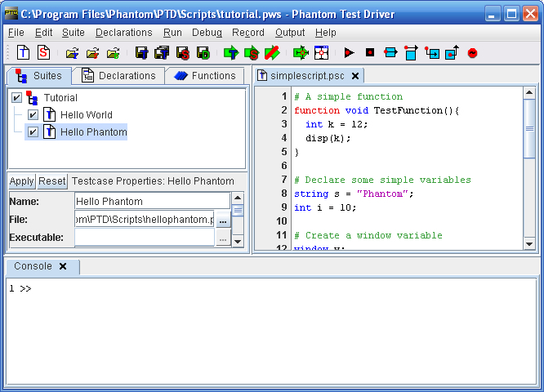Click the browse button next to Executable field
544x392 pixels.
223,238
